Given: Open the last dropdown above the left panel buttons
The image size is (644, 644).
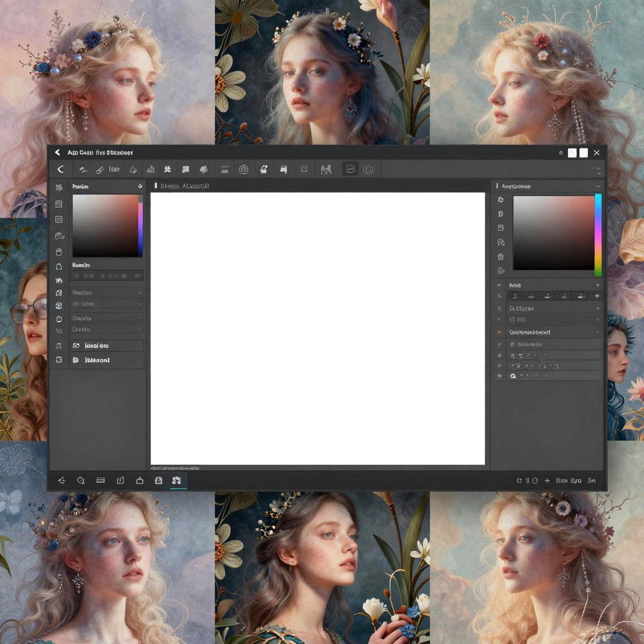Looking at the screenshot, I should 106,330.
